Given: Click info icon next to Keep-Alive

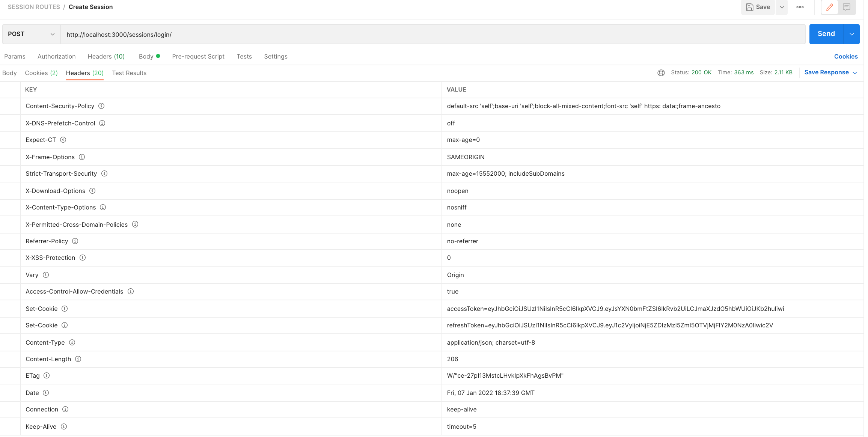Looking at the screenshot, I should click(x=64, y=427).
